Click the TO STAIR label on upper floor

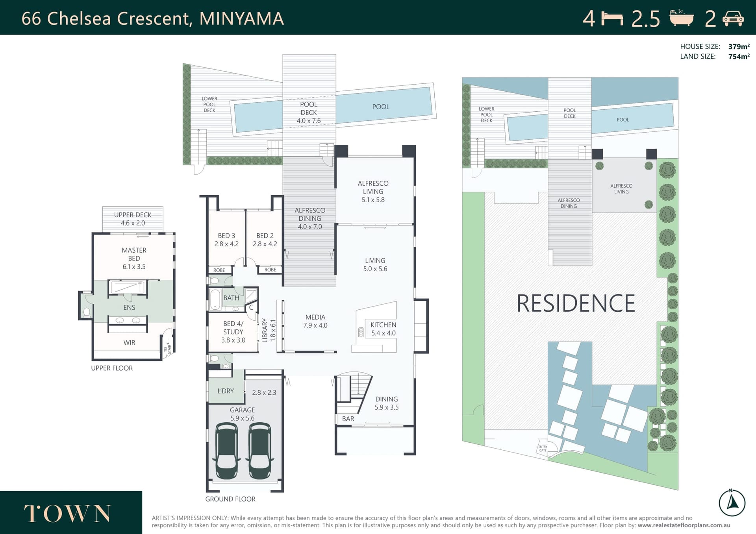167,349
